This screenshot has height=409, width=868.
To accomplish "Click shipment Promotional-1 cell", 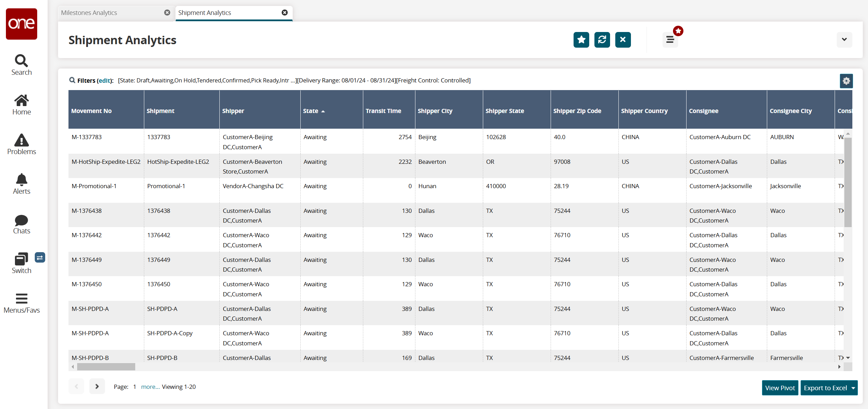I will (181, 190).
